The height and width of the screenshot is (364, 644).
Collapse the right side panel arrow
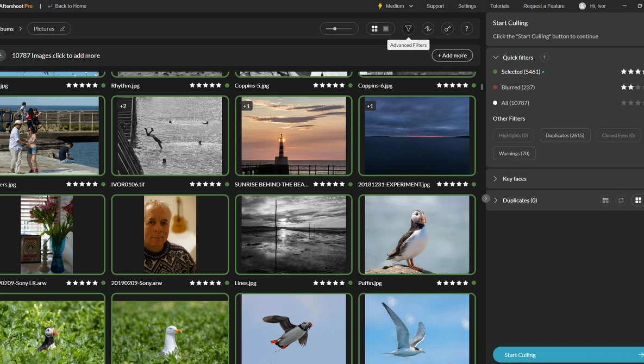coord(485,199)
